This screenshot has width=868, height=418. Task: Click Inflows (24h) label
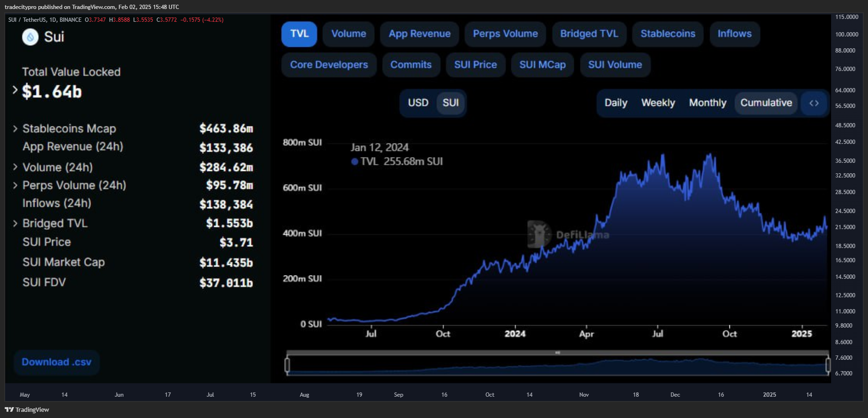coord(57,203)
